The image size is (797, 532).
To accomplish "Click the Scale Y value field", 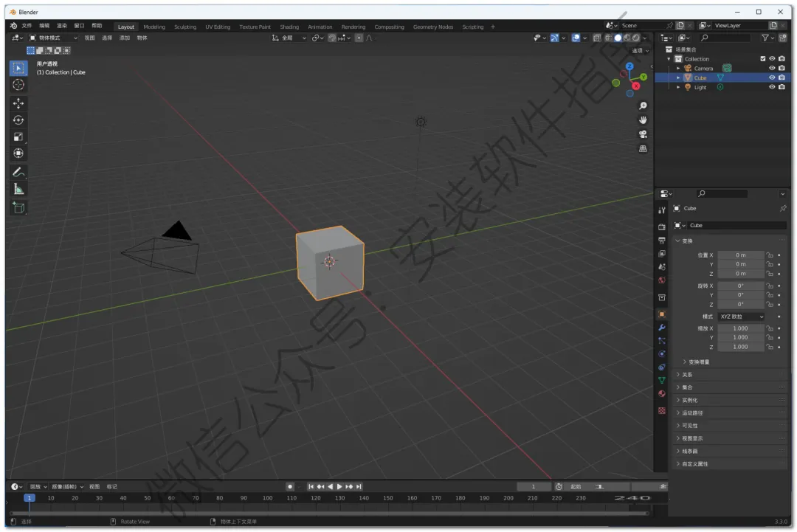I will 741,337.
